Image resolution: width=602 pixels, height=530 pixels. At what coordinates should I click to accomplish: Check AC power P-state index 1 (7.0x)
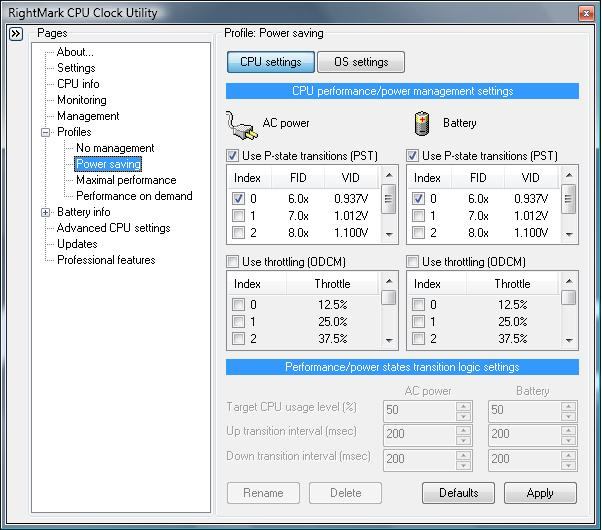[238, 215]
